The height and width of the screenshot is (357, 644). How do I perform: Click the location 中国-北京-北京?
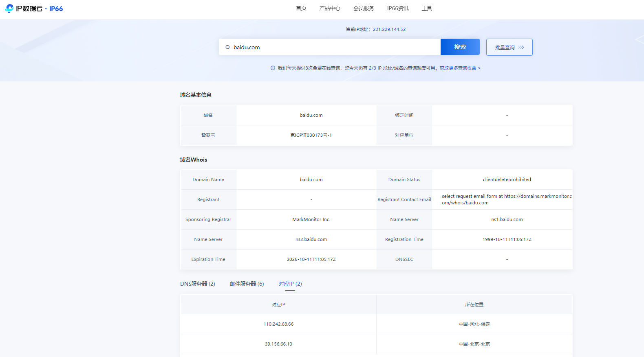click(x=474, y=344)
